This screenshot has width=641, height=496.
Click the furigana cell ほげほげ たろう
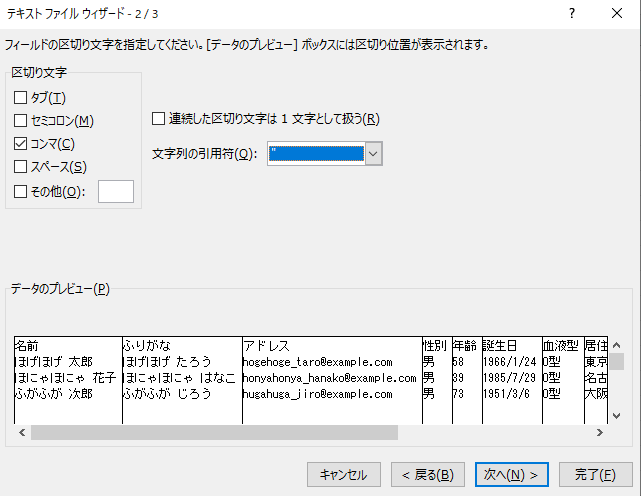[168, 362]
